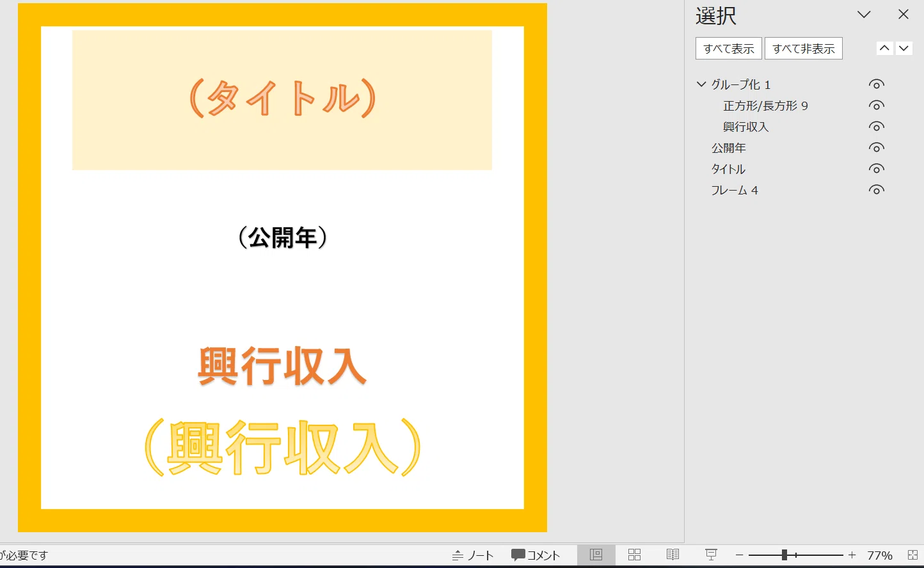This screenshot has height=568, width=924.
Task: Open the 選択 pane options dropdown
Action: pos(864,15)
